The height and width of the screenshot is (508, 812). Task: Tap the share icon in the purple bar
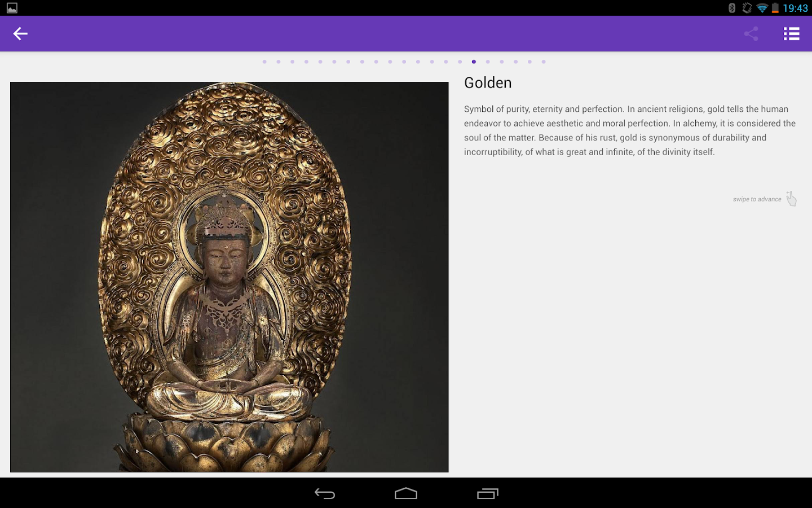coord(751,34)
